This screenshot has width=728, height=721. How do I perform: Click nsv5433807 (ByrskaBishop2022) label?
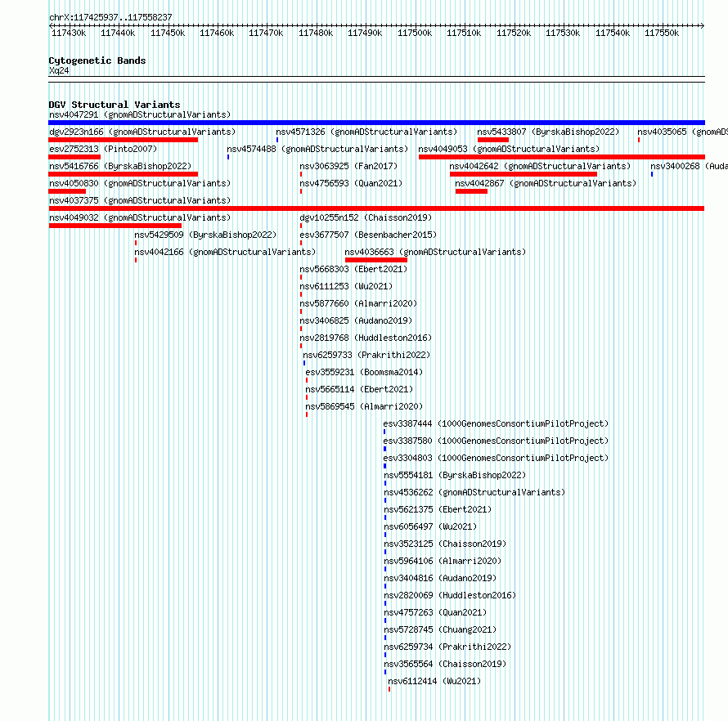548,132
